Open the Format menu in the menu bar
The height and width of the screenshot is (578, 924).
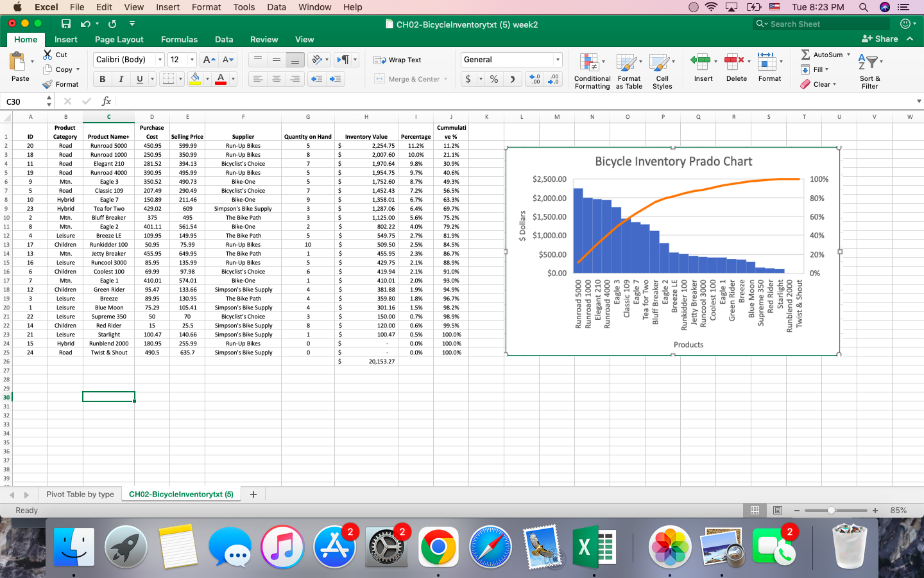pyautogui.click(x=206, y=7)
